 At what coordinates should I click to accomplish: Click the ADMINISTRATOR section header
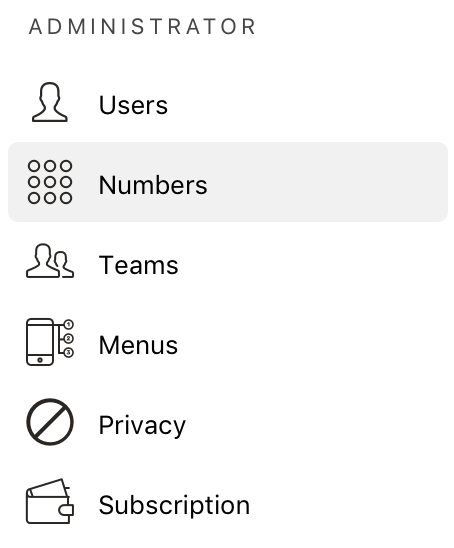pos(142,27)
